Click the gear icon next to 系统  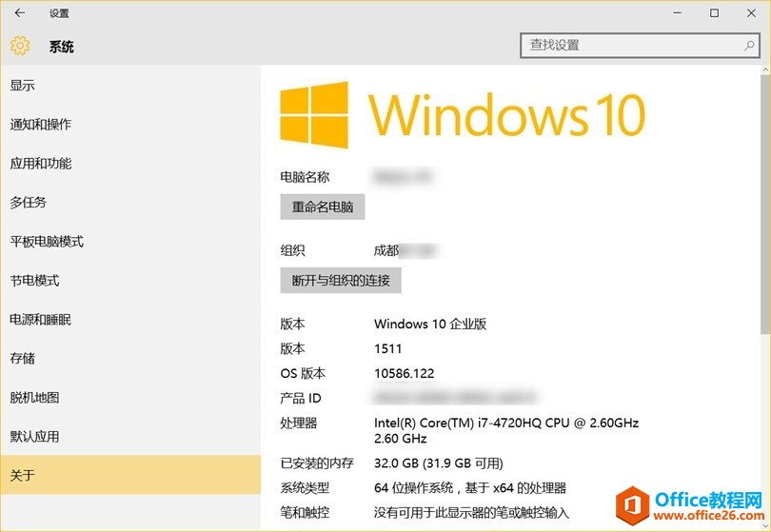click(20, 46)
